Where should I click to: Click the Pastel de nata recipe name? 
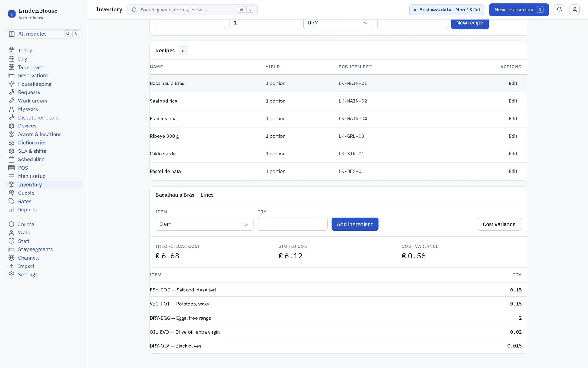point(165,171)
